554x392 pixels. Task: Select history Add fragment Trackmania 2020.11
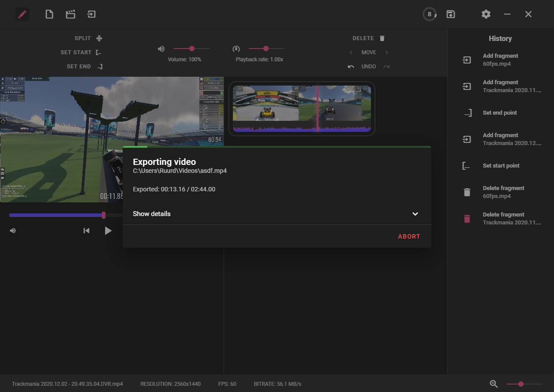pyautogui.click(x=501, y=86)
